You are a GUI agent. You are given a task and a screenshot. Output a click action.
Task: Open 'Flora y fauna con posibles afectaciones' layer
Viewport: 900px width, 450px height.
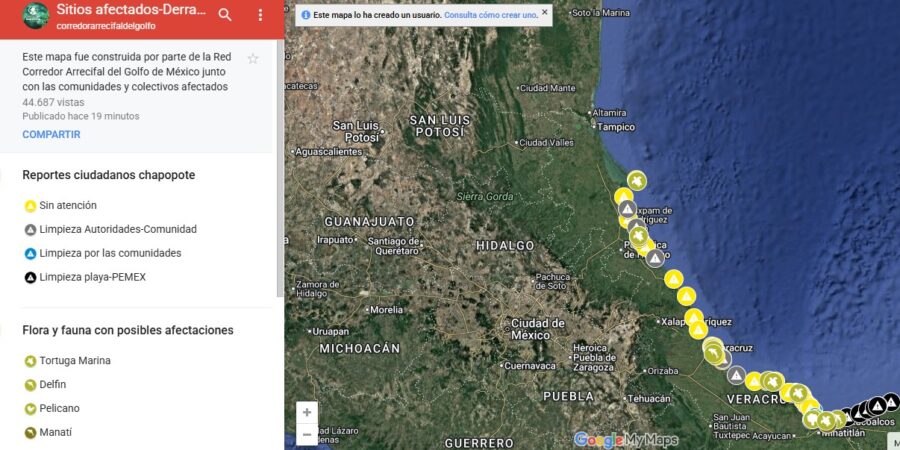(x=128, y=330)
